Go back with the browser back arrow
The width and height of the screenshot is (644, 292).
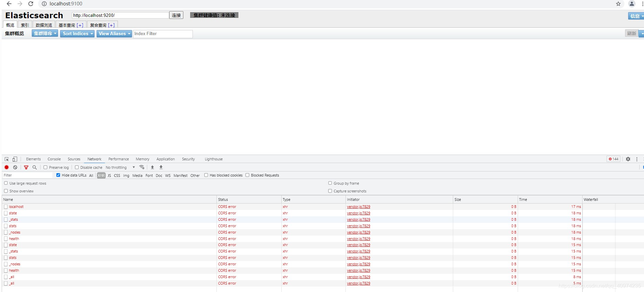(x=9, y=4)
